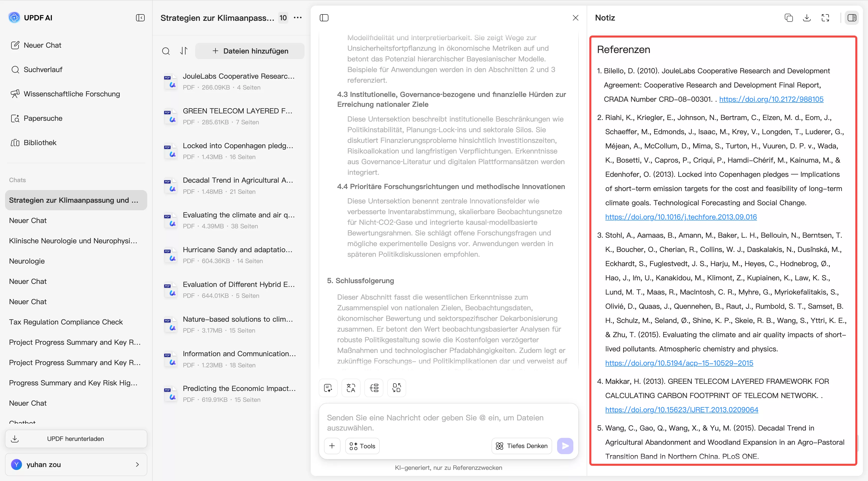Open Wissenschaftliche Forschung in sidebar

[x=71, y=94]
